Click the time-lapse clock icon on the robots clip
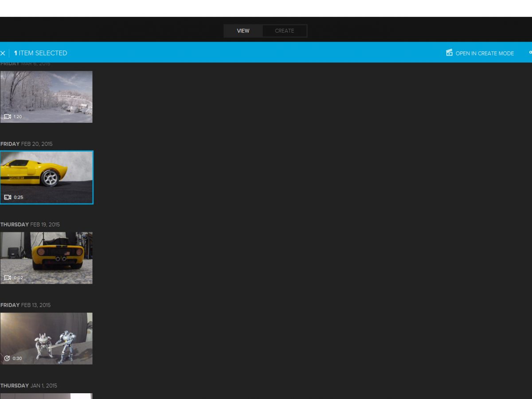 [7, 358]
